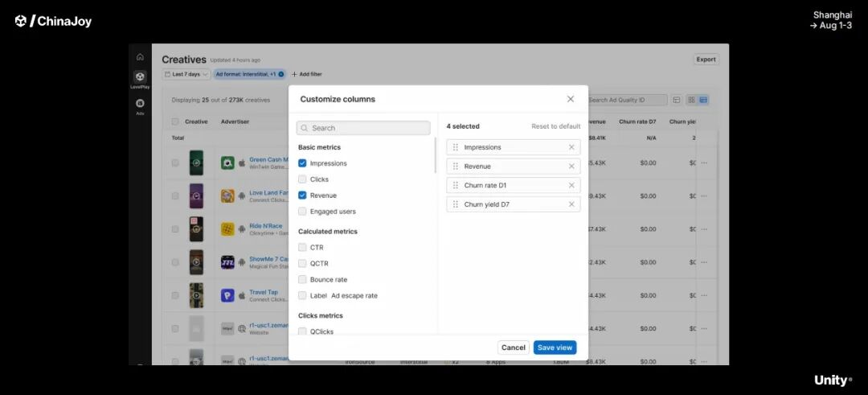Remove Impressions from selected columns
Screen dimensions: 868x395
571,147
